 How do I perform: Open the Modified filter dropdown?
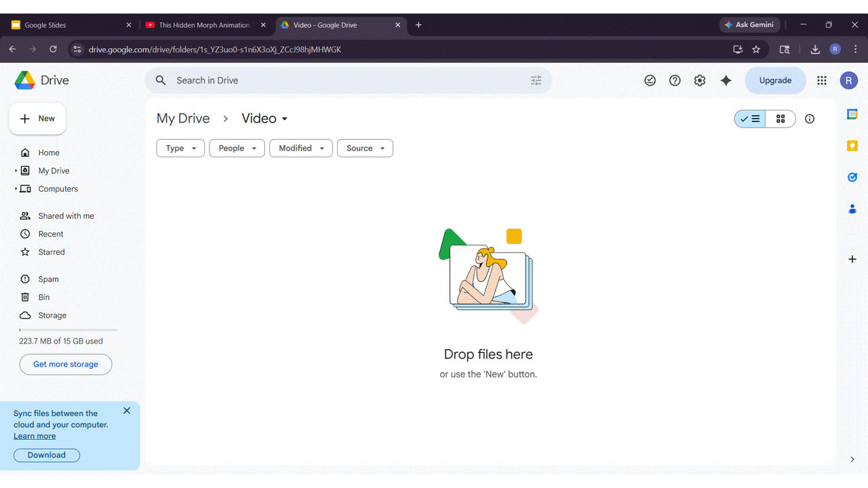click(x=300, y=148)
